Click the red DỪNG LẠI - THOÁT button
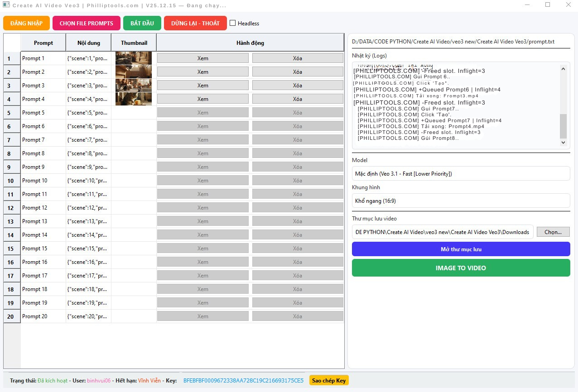 tap(195, 23)
